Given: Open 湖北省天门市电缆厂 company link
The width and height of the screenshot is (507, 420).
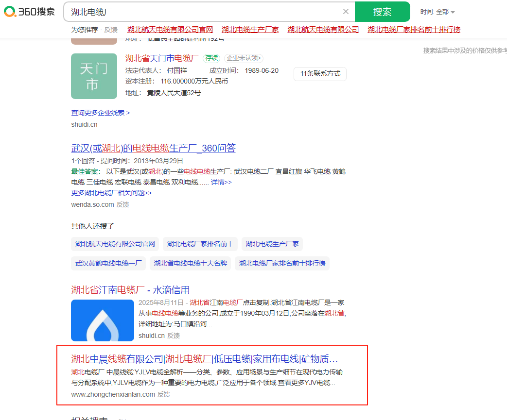Looking at the screenshot, I should coord(162,58).
